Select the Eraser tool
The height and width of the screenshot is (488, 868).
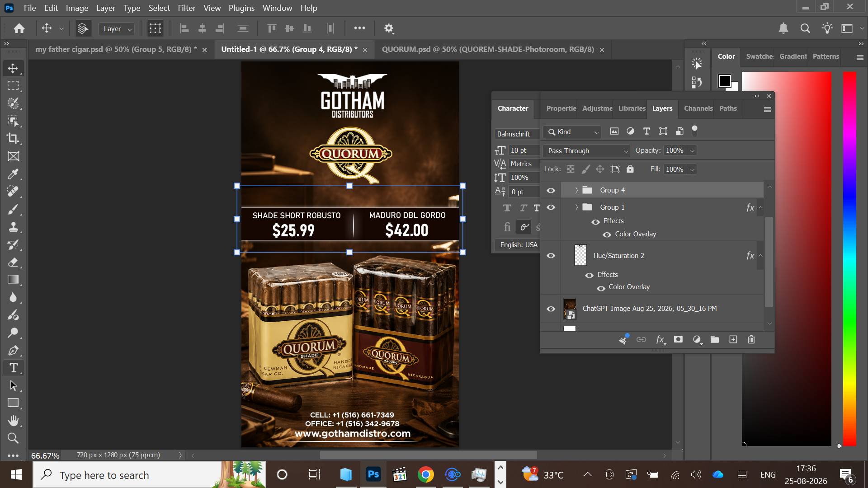[13, 262]
